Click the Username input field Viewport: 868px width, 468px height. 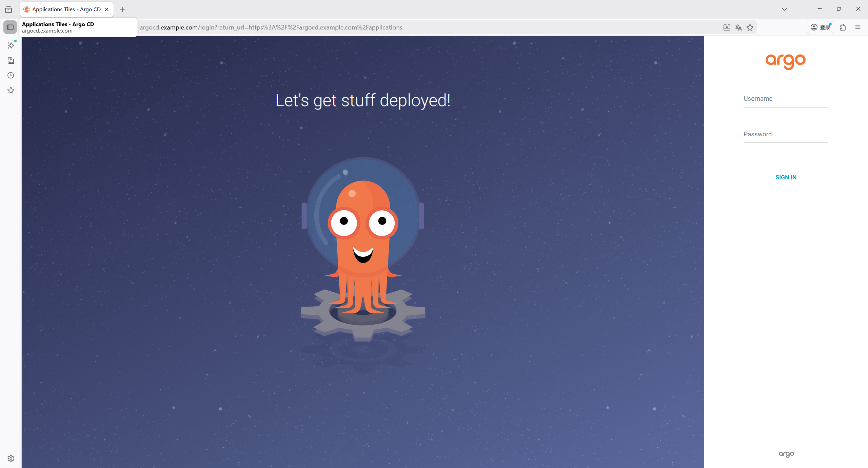(786, 99)
